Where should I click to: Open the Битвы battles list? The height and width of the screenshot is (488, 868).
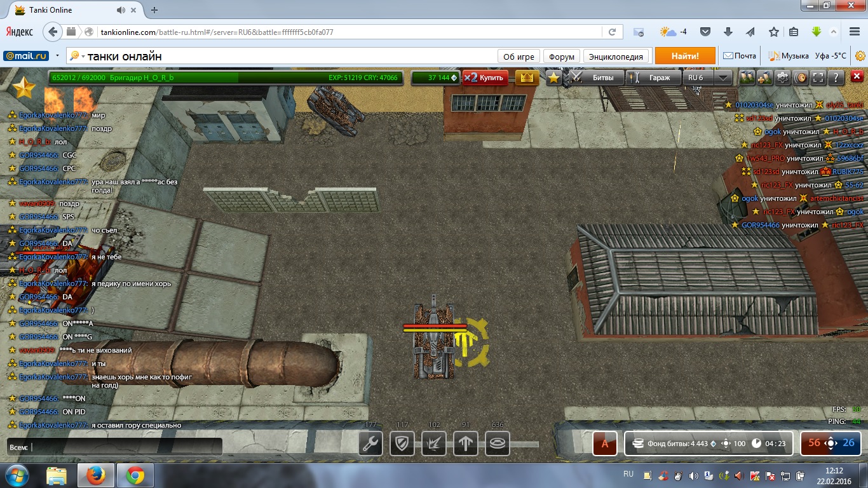[595, 78]
